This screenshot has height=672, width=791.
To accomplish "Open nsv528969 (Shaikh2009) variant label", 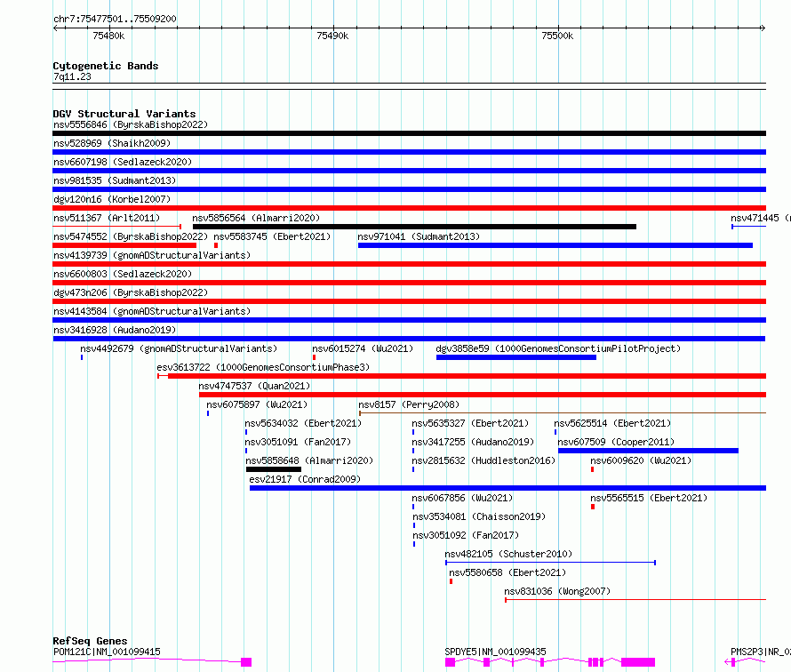I will pyautogui.click(x=112, y=143).
